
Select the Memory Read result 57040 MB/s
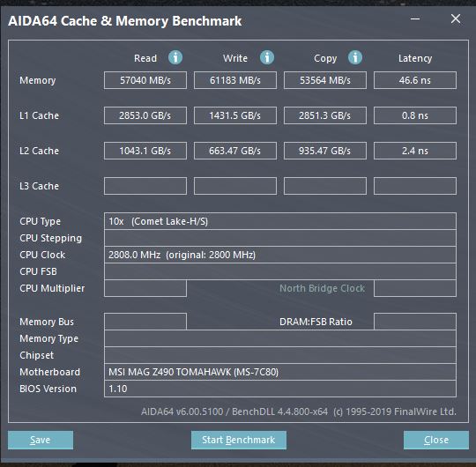point(145,80)
